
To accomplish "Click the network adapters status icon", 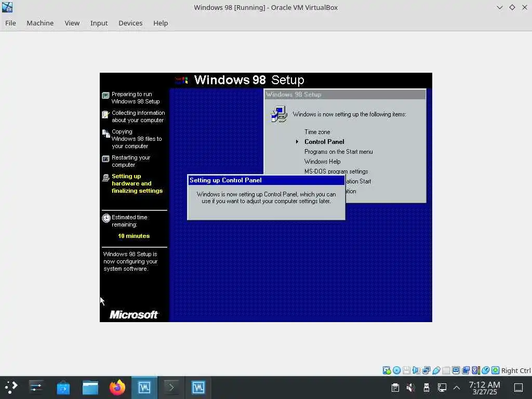I will coord(426,370).
